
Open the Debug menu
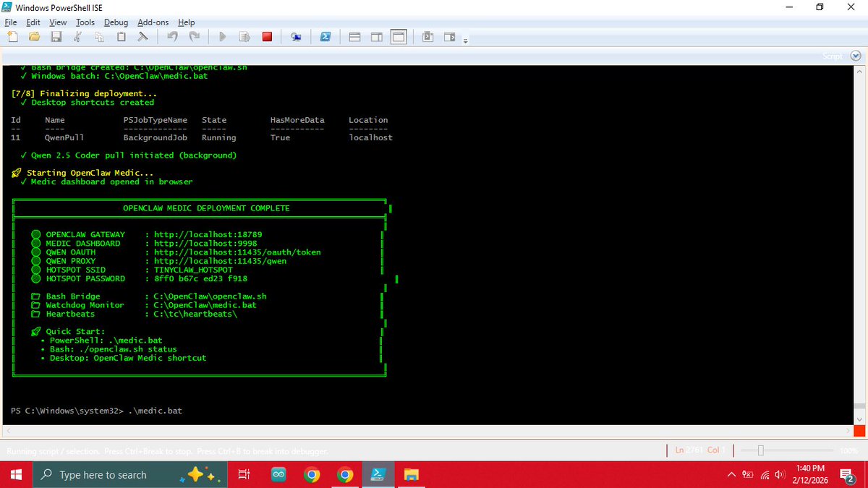point(116,22)
